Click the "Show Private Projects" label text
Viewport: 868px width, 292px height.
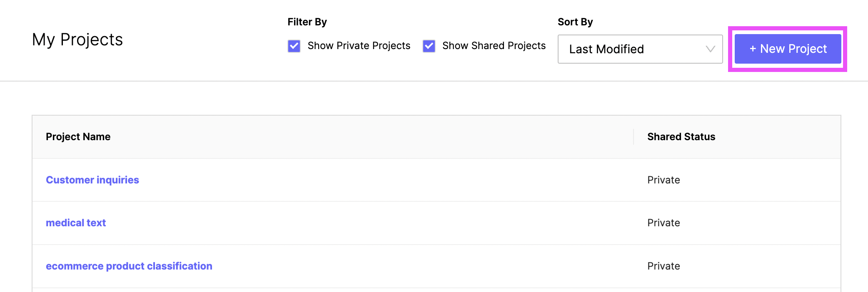coord(359,46)
